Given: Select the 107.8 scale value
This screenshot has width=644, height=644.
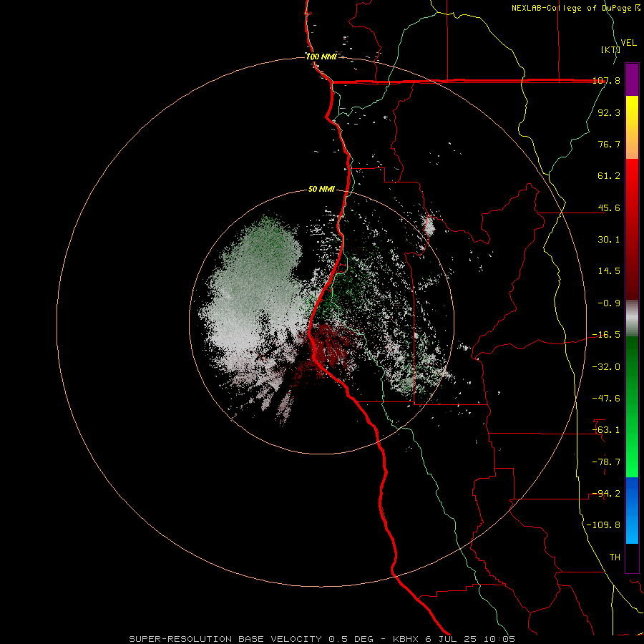Looking at the screenshot, I should (606, 81).
